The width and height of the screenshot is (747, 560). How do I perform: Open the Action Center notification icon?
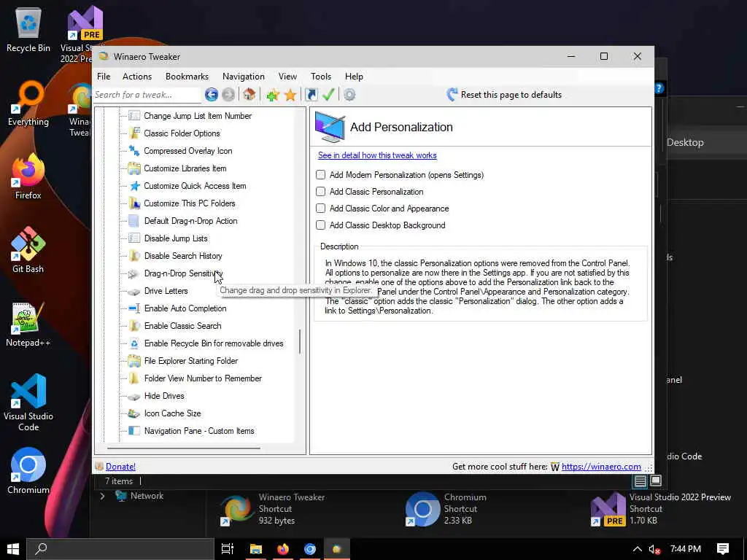(x=723, y=549)
